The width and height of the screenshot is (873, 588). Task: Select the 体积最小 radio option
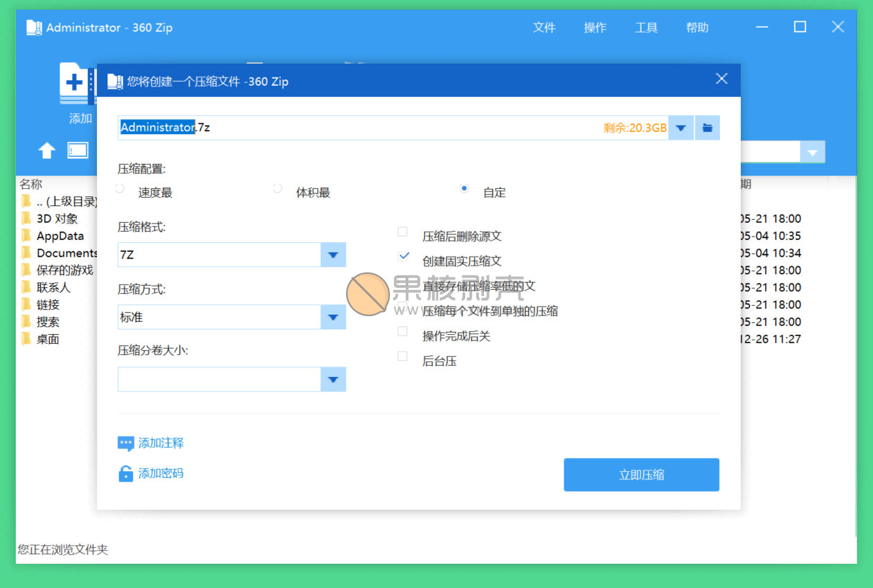[x=278, y=188]
